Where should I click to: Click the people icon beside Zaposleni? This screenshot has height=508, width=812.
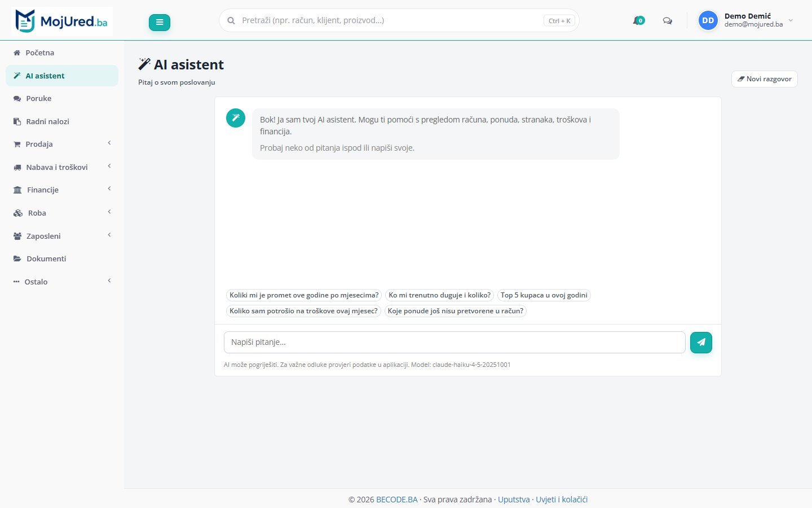[17, 236]
